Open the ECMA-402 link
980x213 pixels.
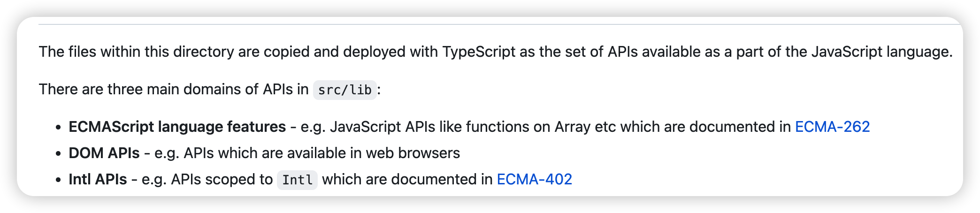[x=534, y=179]
